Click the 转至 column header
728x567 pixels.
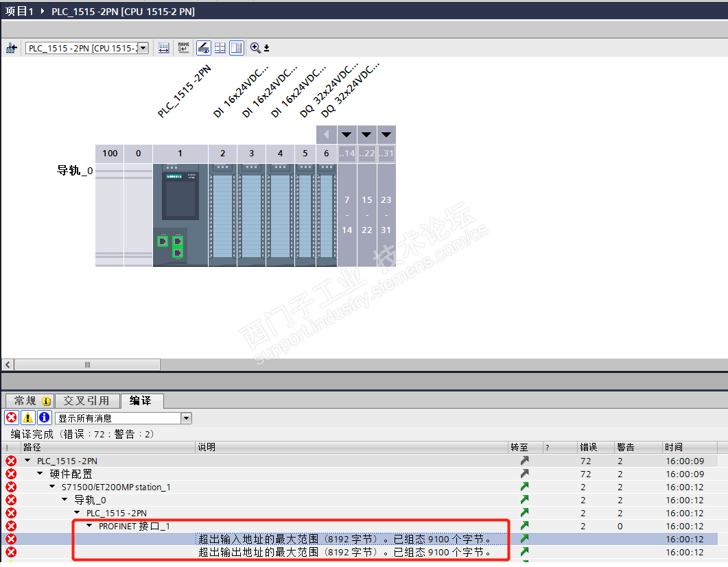click(525, 447)
